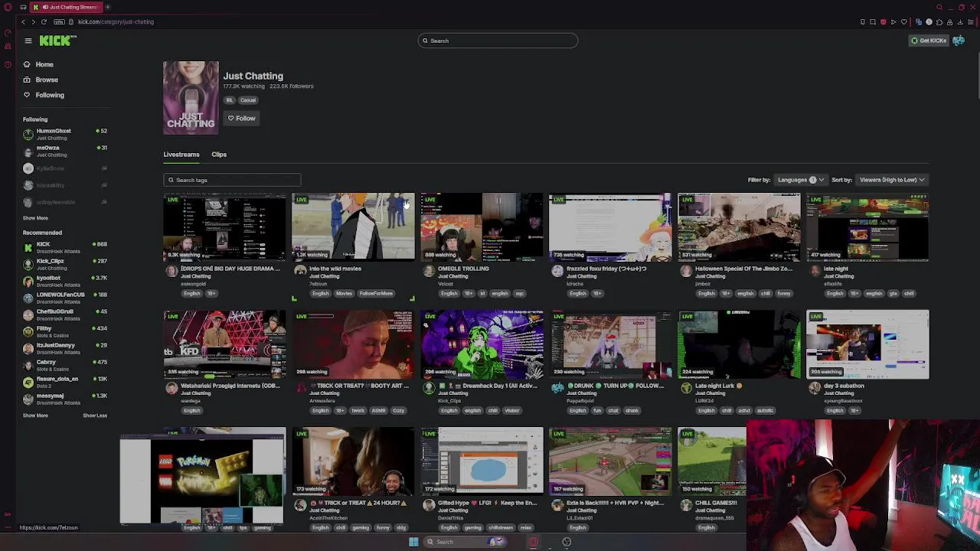Click Show Less under Recommended
This screenshot has width=980, height=551.
coord(95,416)
